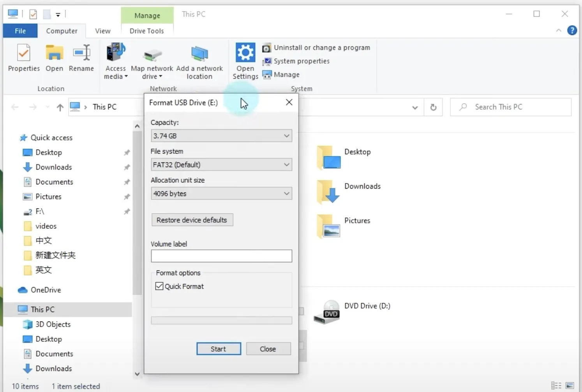Select the Drive Tools tab
The height and width of the screenshot is (392, 582).
click(x=147, y=31)
